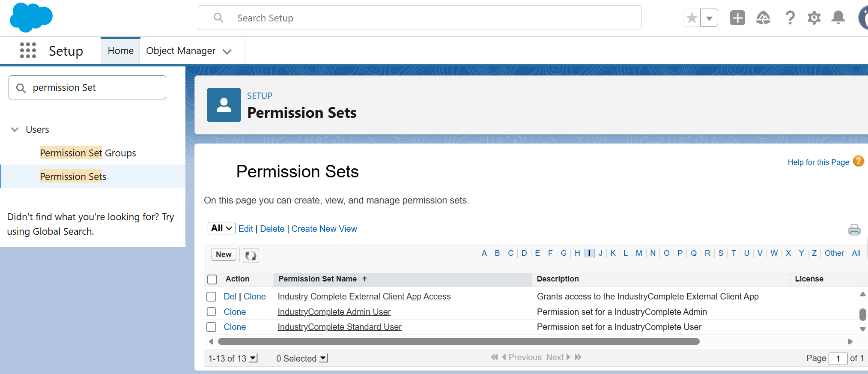
Task: Open IndustryComplete Standard User permission set
Action: pos(340,327)
